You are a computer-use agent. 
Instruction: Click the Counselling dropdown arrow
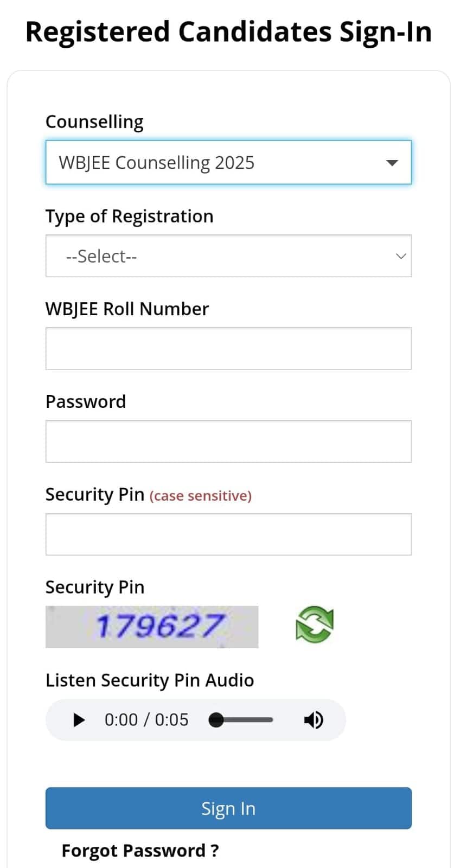click(392, 163)
